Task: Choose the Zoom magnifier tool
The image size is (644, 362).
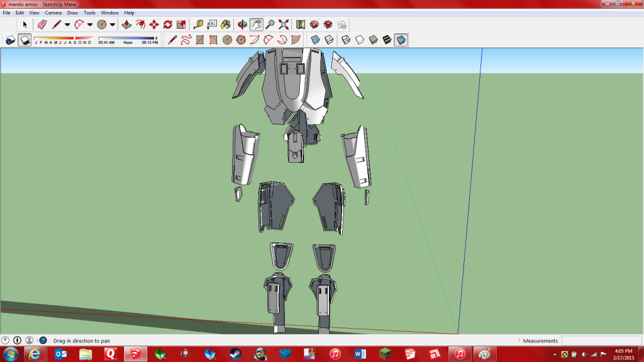Action: (x=270, y=25)
